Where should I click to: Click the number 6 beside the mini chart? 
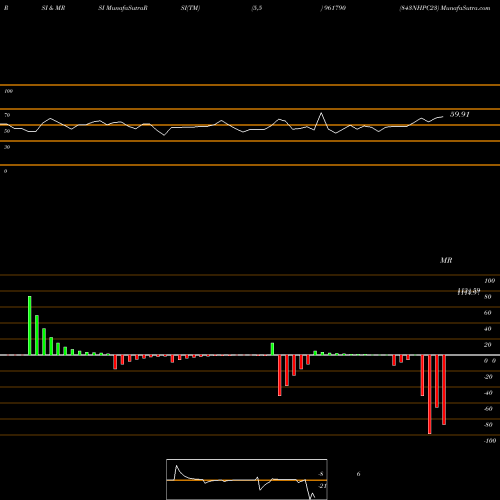pos(358,474)
